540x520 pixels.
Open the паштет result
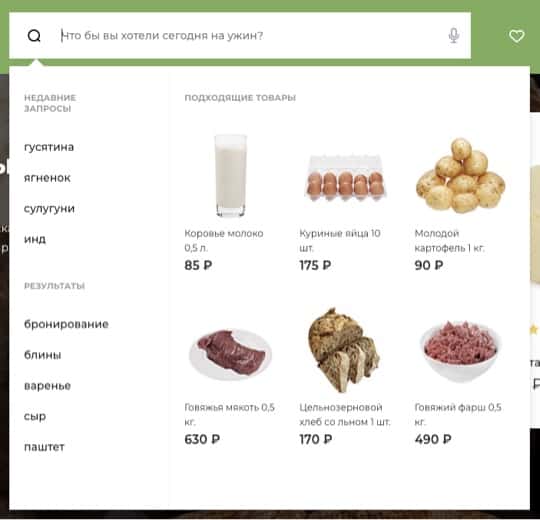(44, 447)
